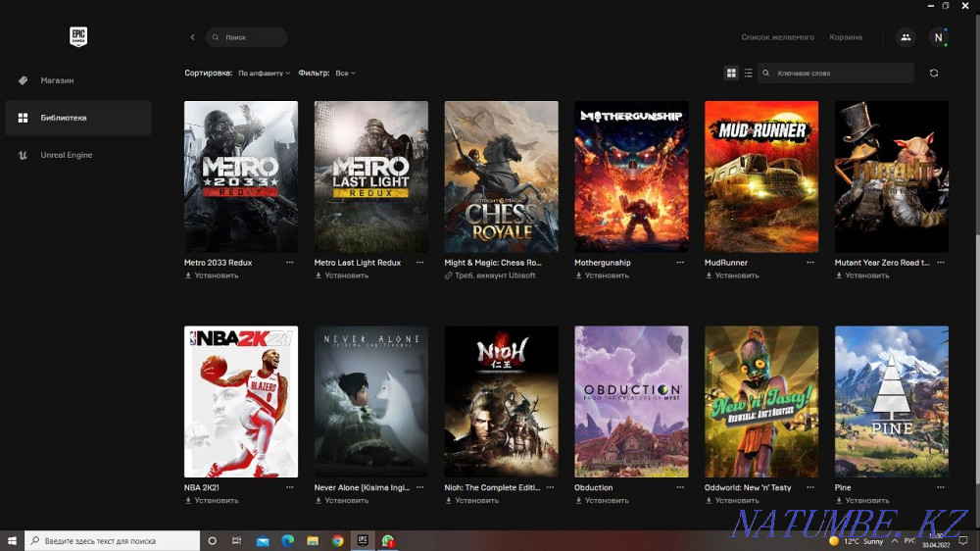Viewport: 980px width, 551px height.
Task: Open the friends list icon
Action: pyautogui.click(x=905, y=37)
